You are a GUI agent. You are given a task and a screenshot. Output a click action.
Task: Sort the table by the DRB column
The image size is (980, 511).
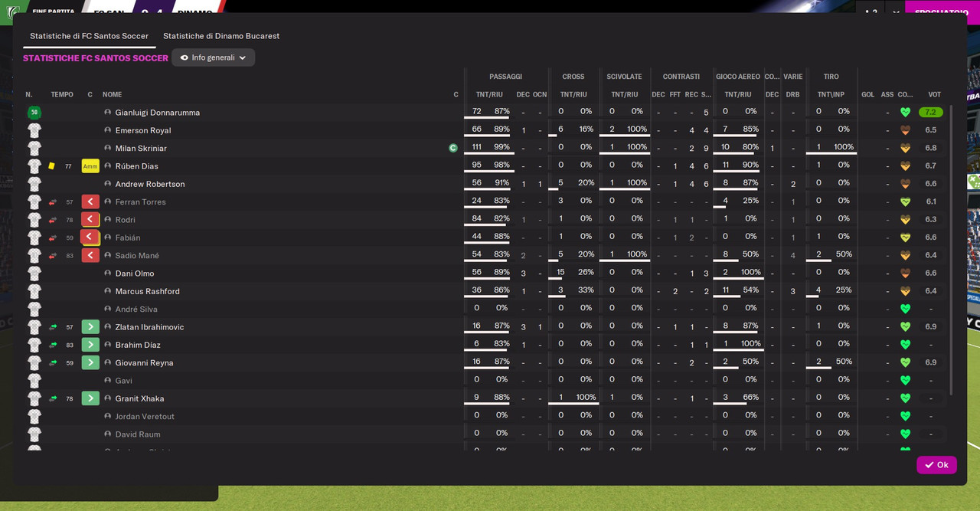click(792, 95)
